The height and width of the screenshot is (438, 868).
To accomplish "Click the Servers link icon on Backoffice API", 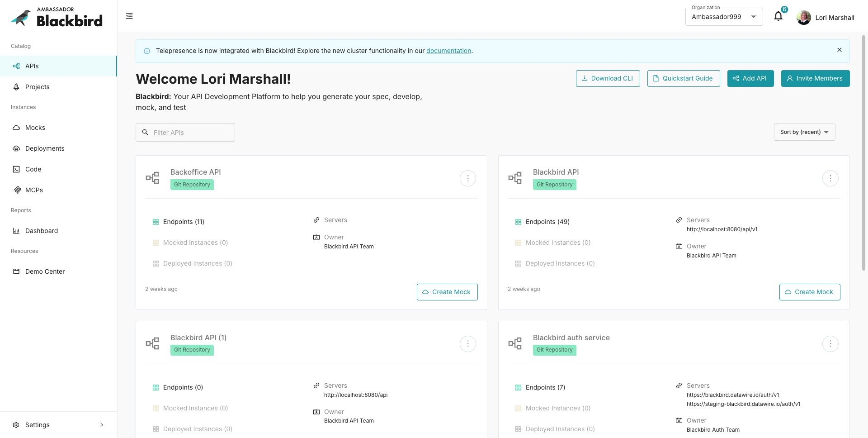I will click(x=316, y=220).
